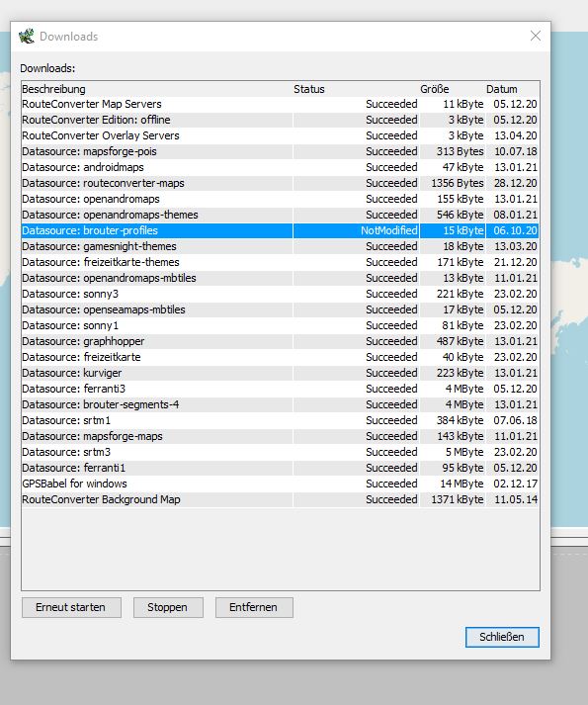The height and width of the screenshot is (705, 588).
Task: Click the date 11.05.14 cell
Action: point(512,499)
